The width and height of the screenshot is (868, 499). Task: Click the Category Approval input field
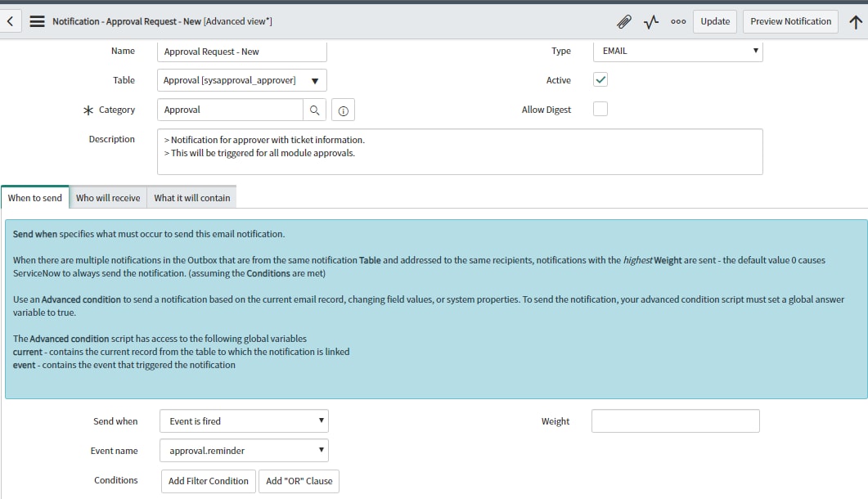[230, 110]
